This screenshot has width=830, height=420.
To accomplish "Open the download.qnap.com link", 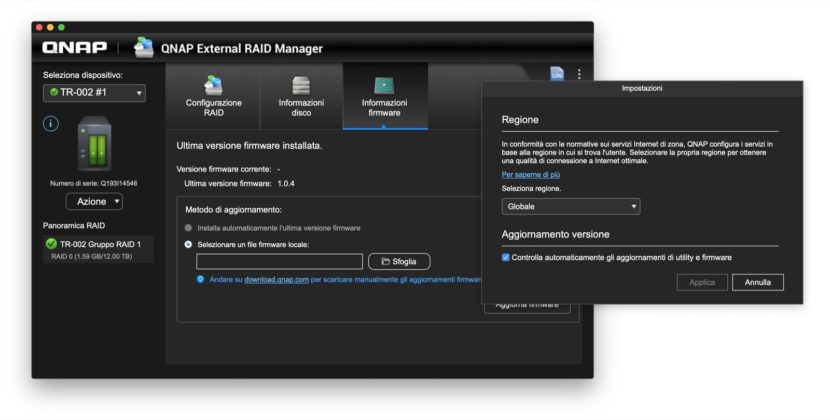I will 276,279.
